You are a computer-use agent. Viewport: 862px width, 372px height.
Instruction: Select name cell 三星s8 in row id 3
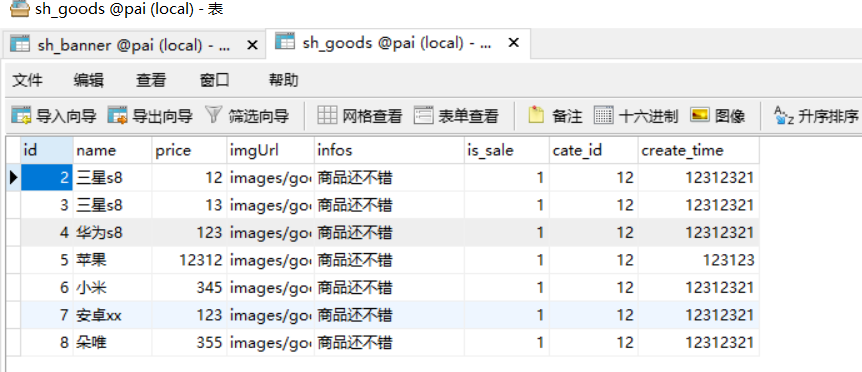click(112, 205)
